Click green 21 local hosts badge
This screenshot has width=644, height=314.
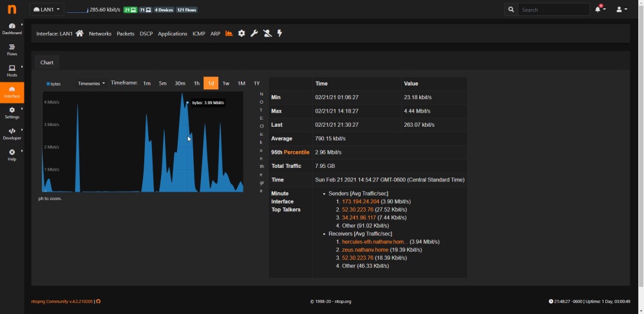tap(130, 10)
